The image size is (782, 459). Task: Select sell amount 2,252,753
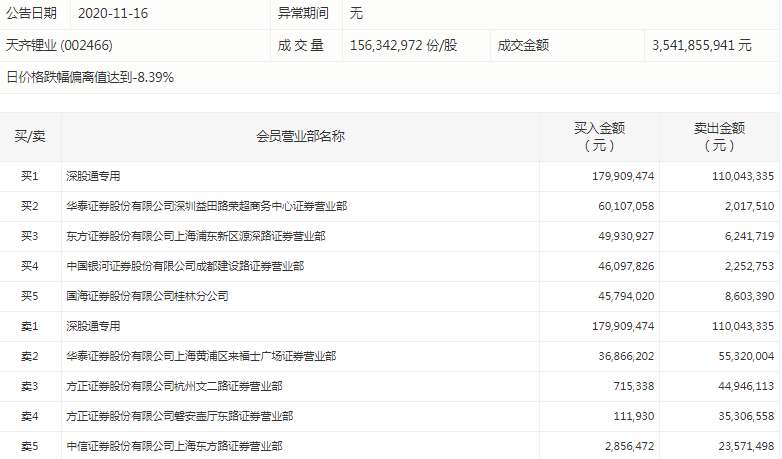click(x=750, y=266)
